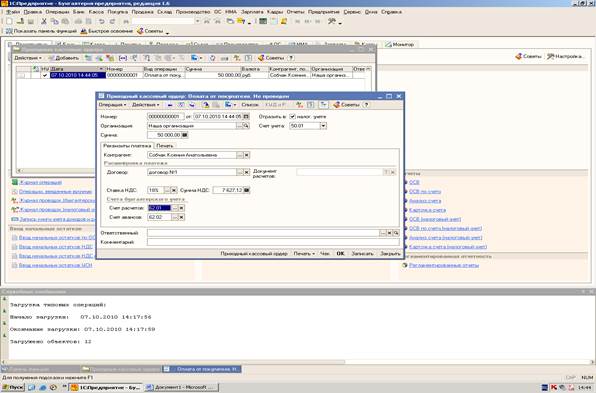Click the Записать button at dialog bottom
The width and height of the screenshot is (596, 393).
point(362,254)
